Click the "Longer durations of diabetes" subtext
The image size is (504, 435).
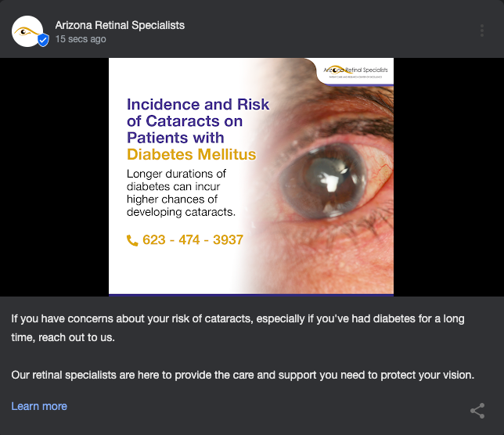pyautogui.click(x=181, y=192)
